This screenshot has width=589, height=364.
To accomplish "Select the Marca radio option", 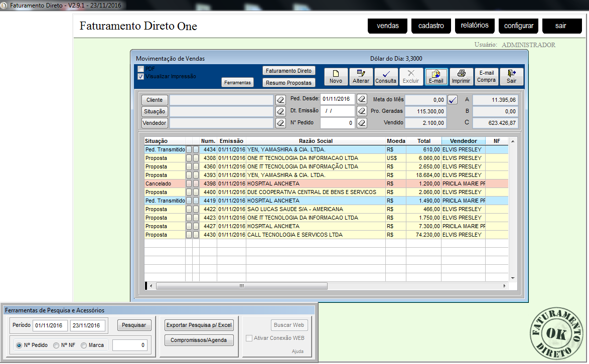I will click(83, 345).
